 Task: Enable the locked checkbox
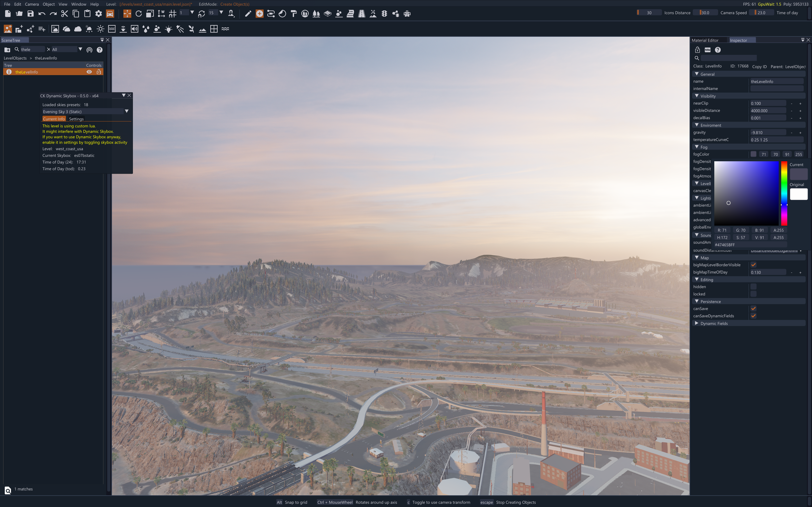click(753, 294)
